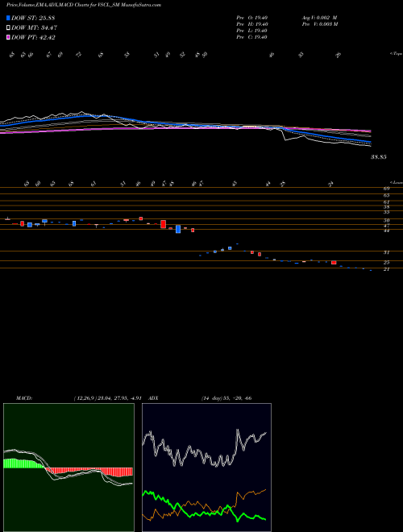
Task: Click the 'Pre H: 19.40' value
Action: 251,24
